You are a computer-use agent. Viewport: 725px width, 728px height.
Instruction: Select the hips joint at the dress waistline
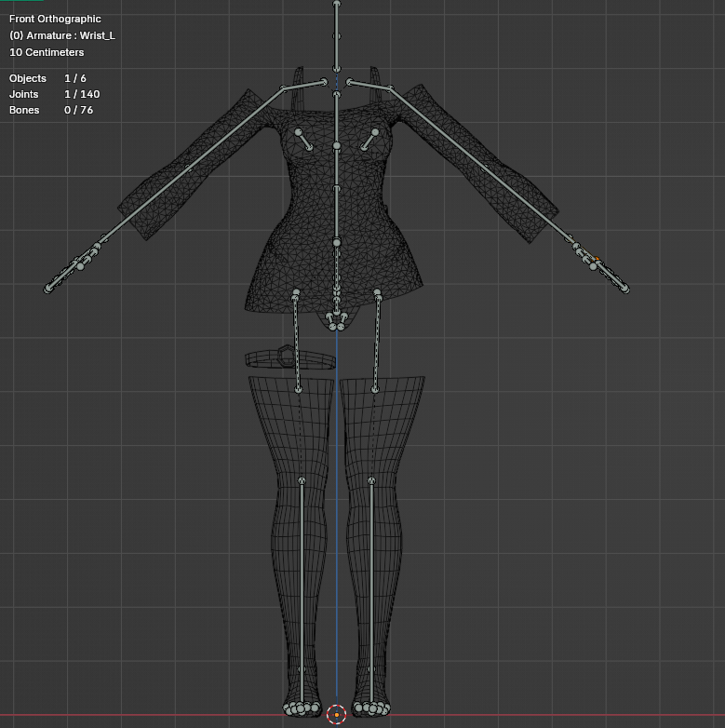click(337, 242)
